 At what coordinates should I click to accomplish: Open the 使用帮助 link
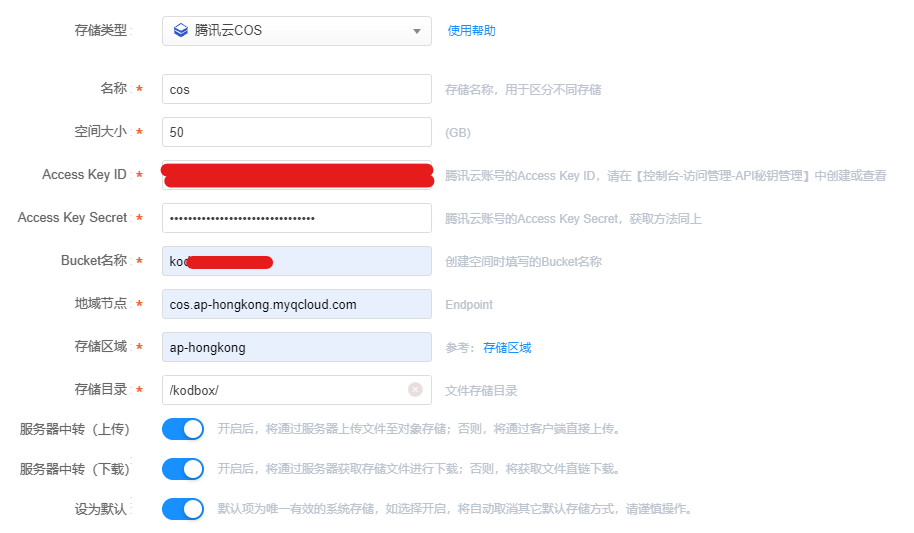pyautogui.click(x=471, y=31)
